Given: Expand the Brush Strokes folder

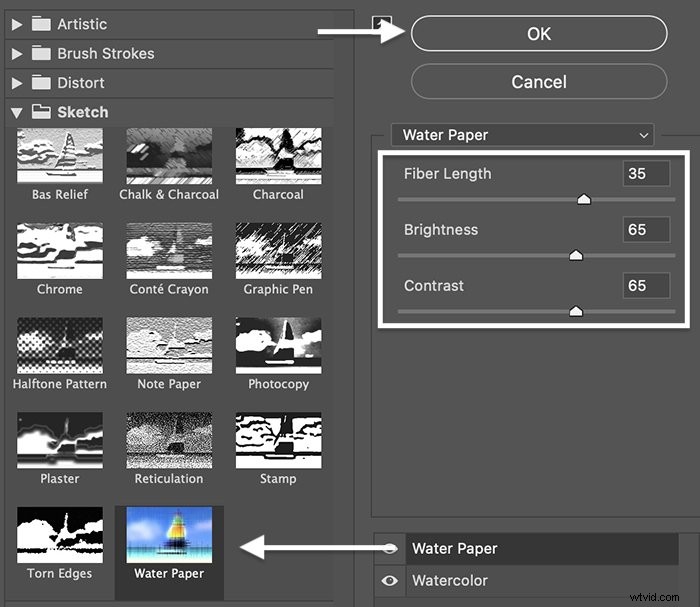Looking at the screenshot, I should [17, 54].
